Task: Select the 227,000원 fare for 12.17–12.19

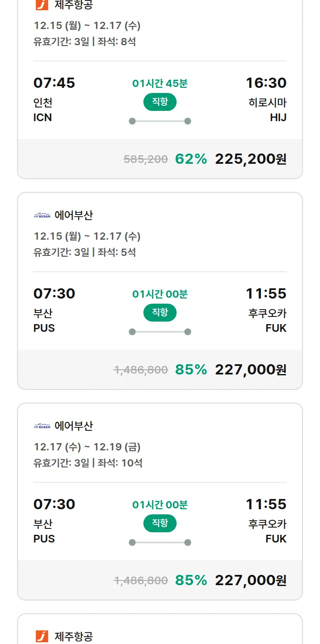Action: pos(250,580)
